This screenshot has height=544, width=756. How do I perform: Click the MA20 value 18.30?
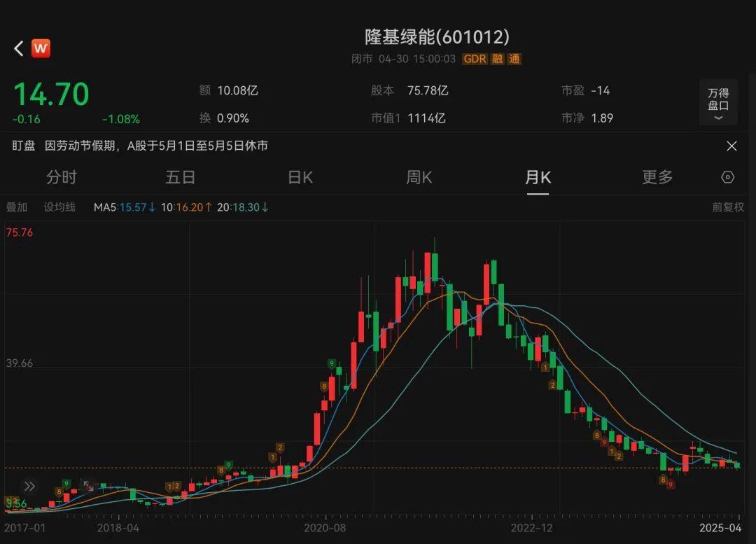pyautogui.click(x=246, y=207)
